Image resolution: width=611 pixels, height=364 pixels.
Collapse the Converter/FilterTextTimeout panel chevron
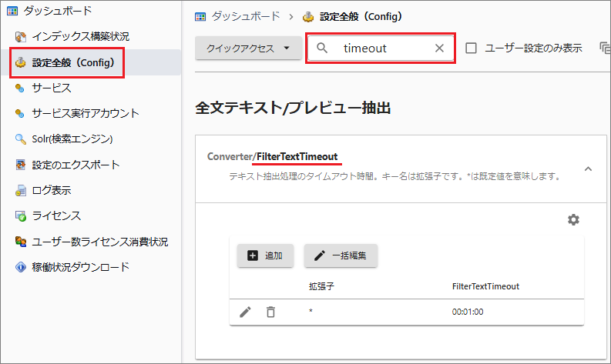click(588, 169)
